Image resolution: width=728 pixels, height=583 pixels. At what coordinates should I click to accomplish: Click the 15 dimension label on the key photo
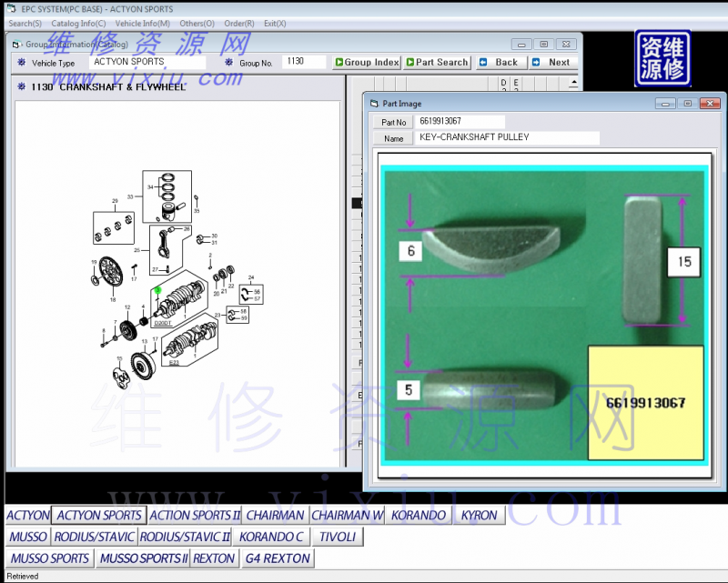click(684, 262)
